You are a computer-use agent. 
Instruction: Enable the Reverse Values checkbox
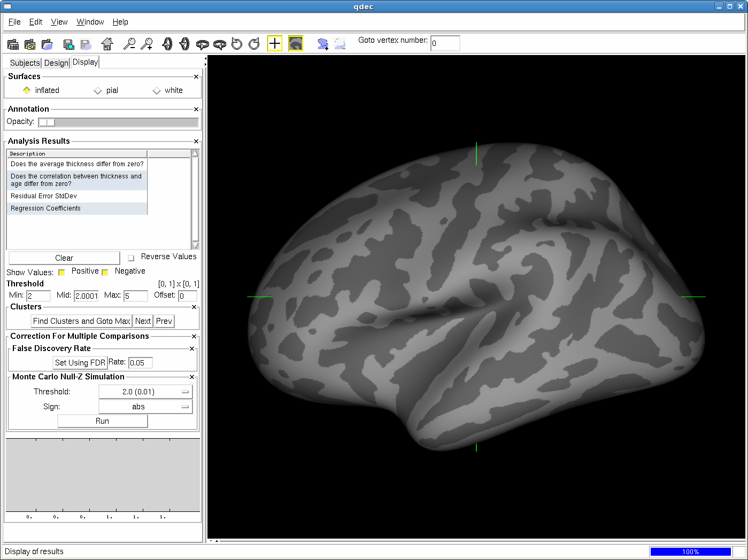click(131, 258)
